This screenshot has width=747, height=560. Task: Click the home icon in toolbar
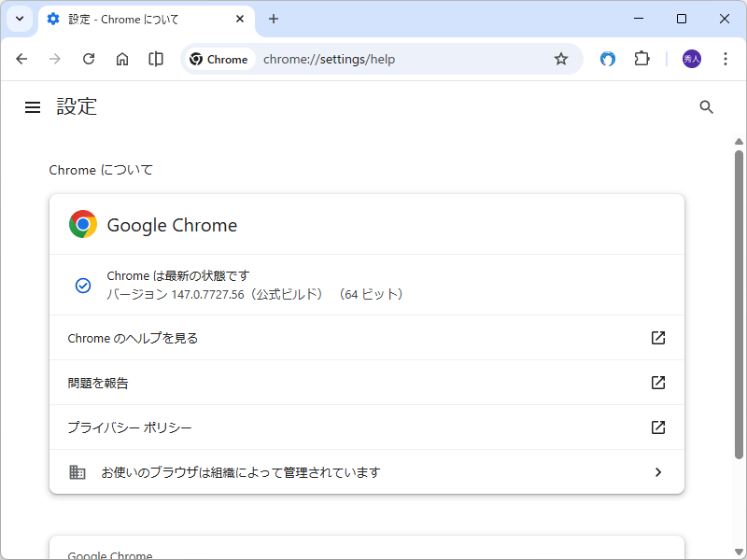[121, 59]
